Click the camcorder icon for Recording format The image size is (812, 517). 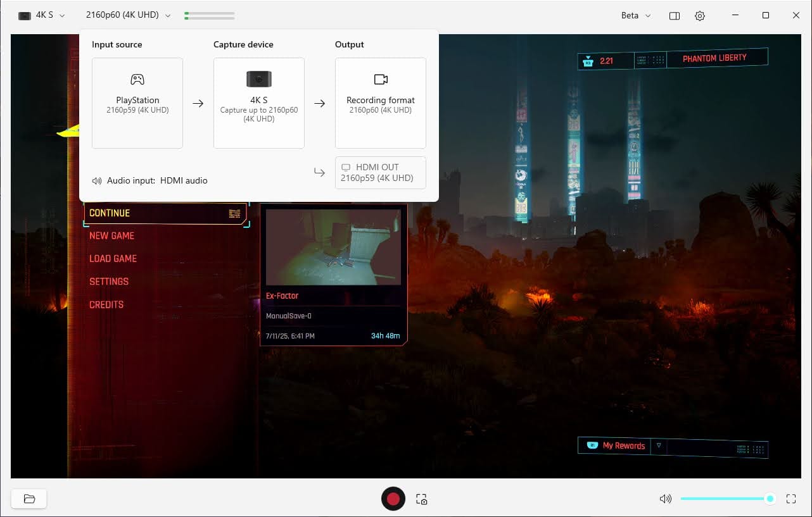coord(381,79)
